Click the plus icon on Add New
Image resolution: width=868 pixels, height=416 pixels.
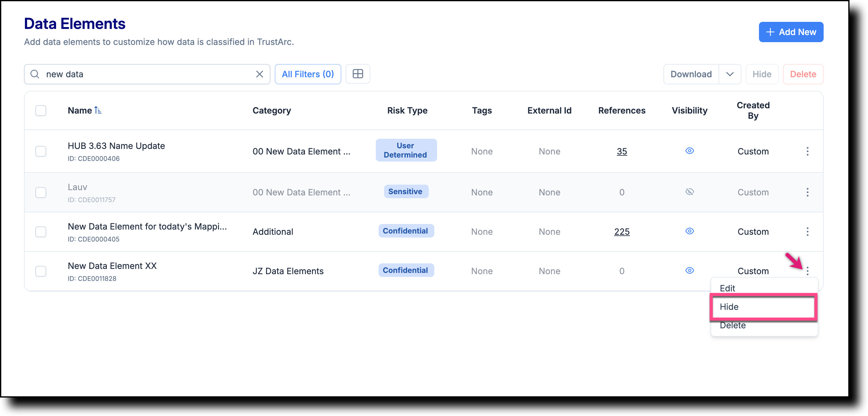tap(771, 32)
